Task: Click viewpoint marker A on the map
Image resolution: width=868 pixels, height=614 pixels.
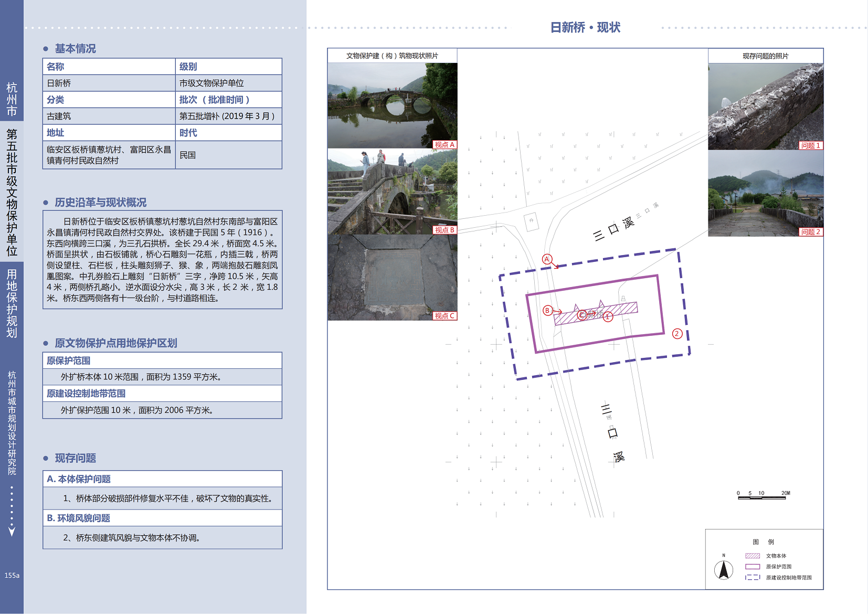Action: [547, 259]
